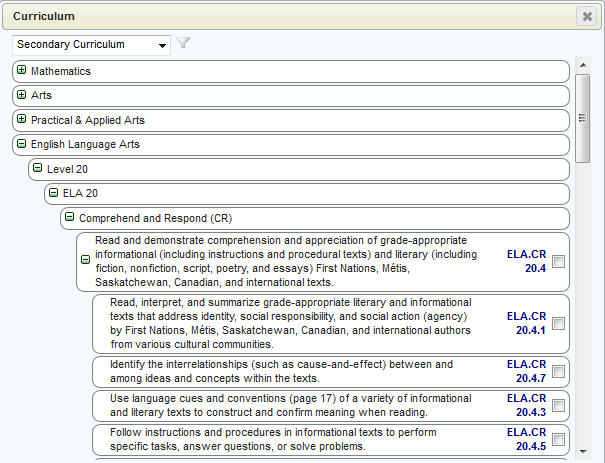Open the Secondary Curriculum dropdown
605x463 pixels.
92,45
